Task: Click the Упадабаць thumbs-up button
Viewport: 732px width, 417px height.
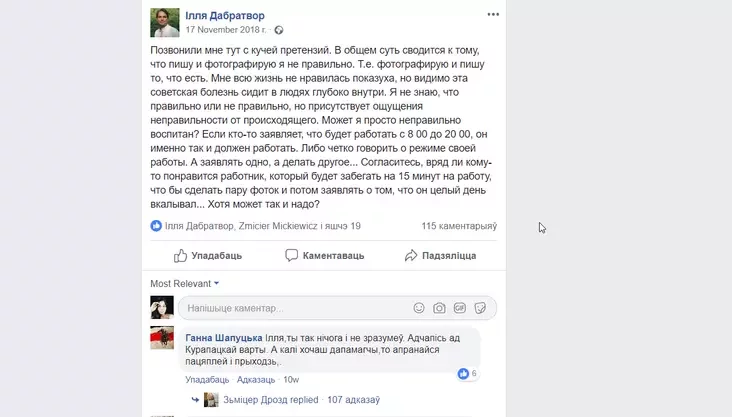Action: pos(208,256)
